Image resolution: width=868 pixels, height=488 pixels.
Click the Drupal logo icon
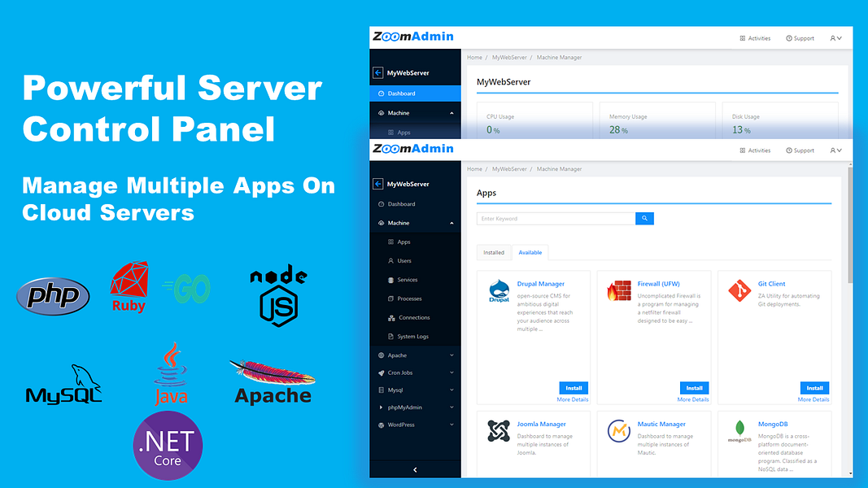[499, 291]
